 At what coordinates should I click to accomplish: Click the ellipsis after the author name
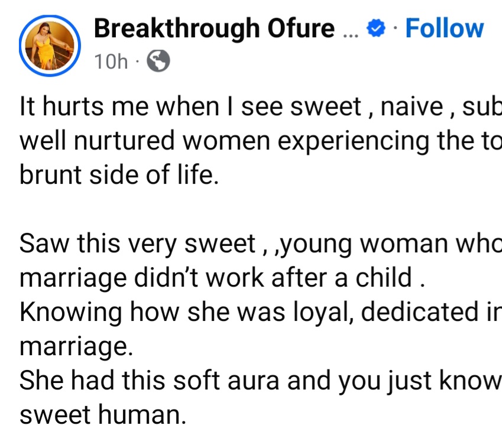(x=351, y=31)
